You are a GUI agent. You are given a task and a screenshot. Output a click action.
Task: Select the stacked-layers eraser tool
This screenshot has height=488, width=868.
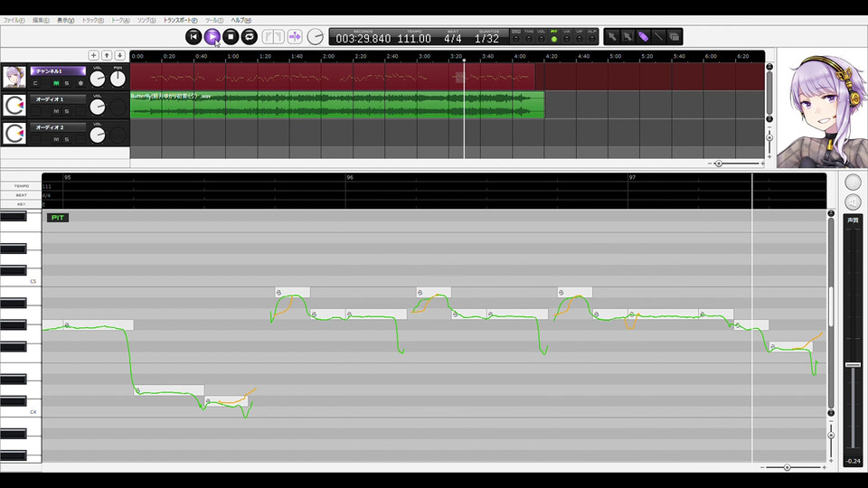point(674,36)
